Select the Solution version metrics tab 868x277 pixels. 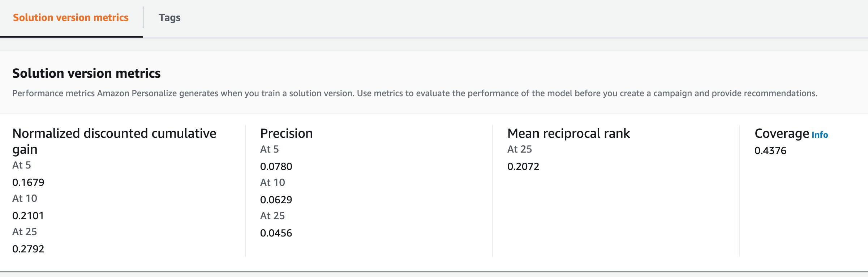coord(71,18)
